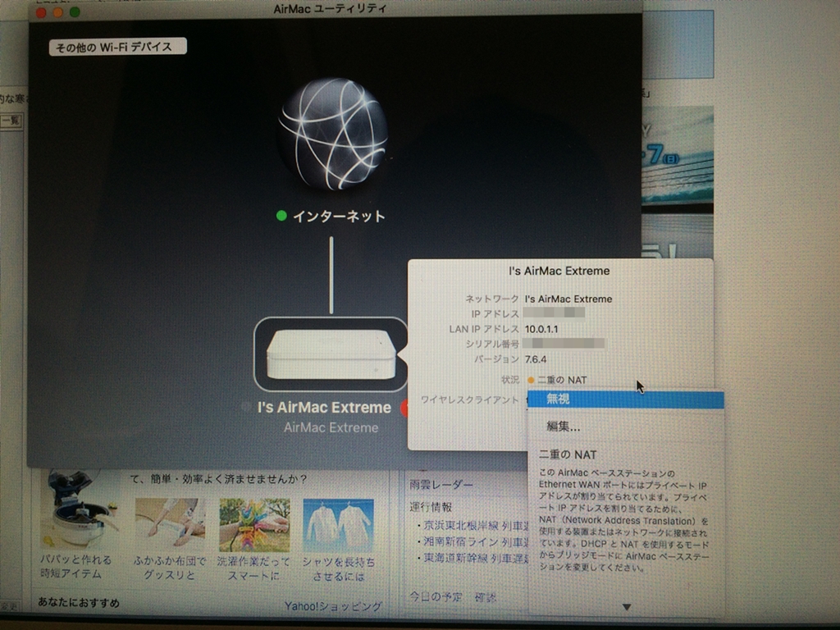The width and height of the screenshot is (840, 630).
Task: Open the Yahoo!ショッピング link
Action: coord(333,606)
